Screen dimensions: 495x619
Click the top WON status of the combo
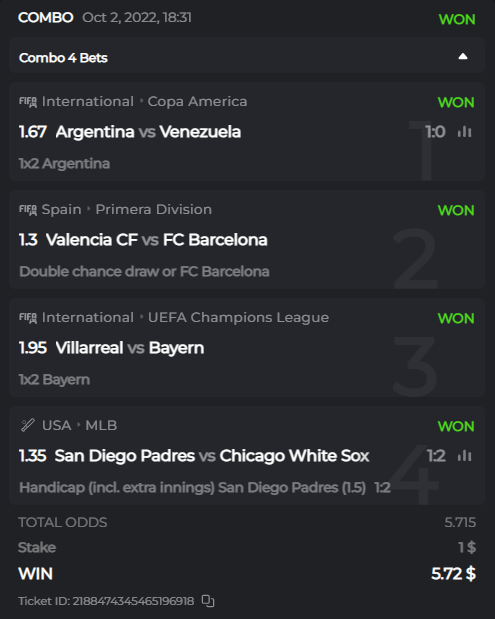pyautogui.click(x=457, y=19)
